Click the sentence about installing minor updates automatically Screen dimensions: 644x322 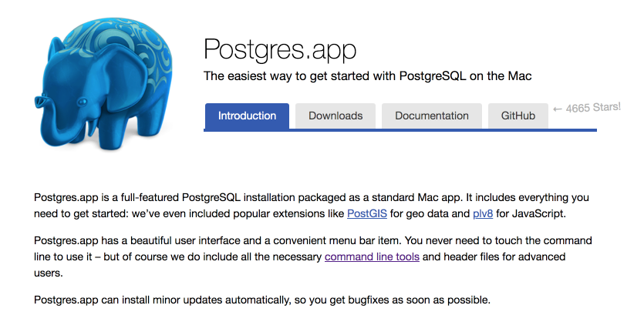(262, 300)
